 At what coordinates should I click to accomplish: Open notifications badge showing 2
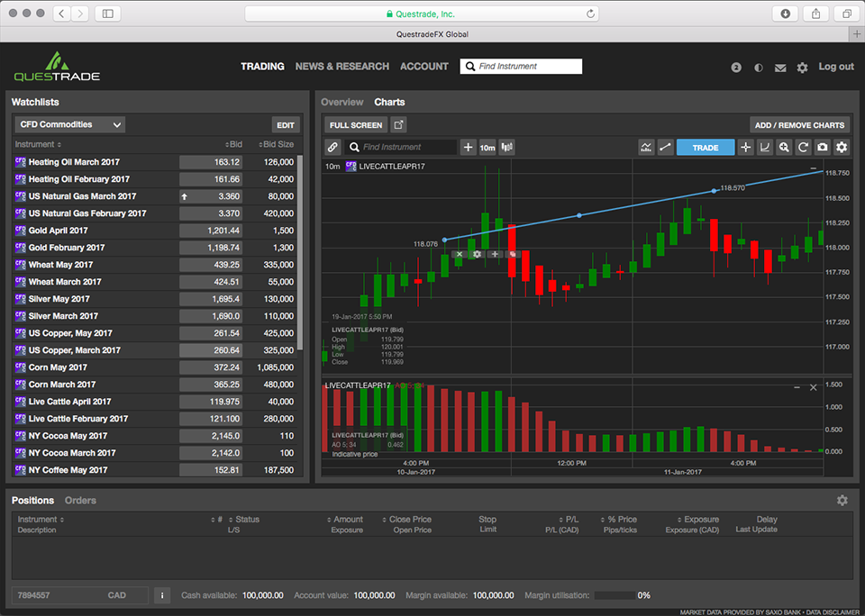[736, 68]
